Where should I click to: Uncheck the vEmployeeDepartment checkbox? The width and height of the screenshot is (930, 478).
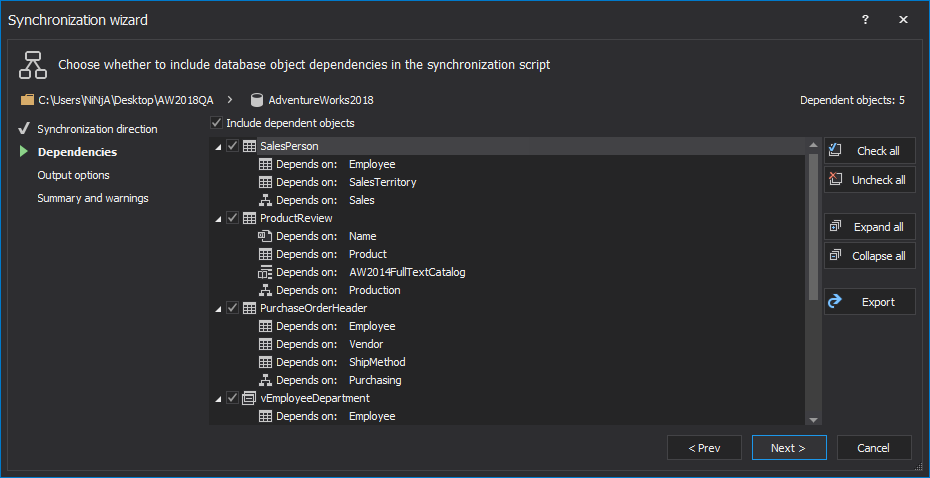(x=232, y=398)
